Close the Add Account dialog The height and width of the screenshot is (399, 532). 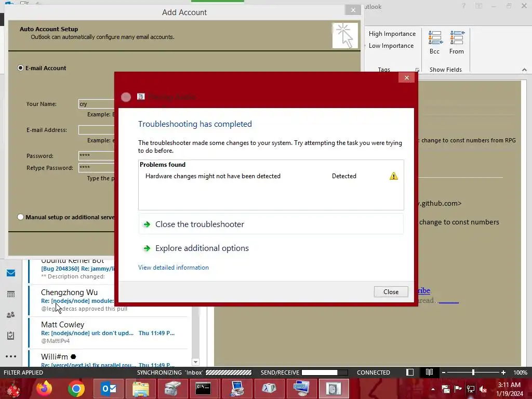(x=353, y=10)
